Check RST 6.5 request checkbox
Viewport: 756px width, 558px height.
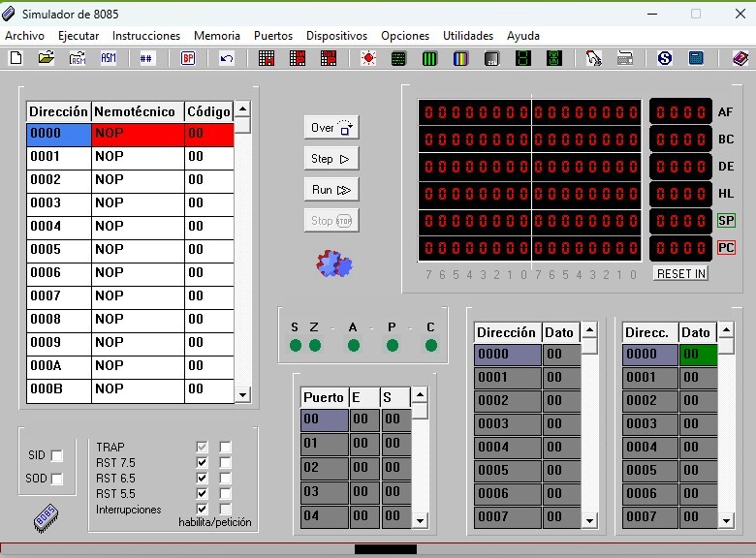click(225, 478)
